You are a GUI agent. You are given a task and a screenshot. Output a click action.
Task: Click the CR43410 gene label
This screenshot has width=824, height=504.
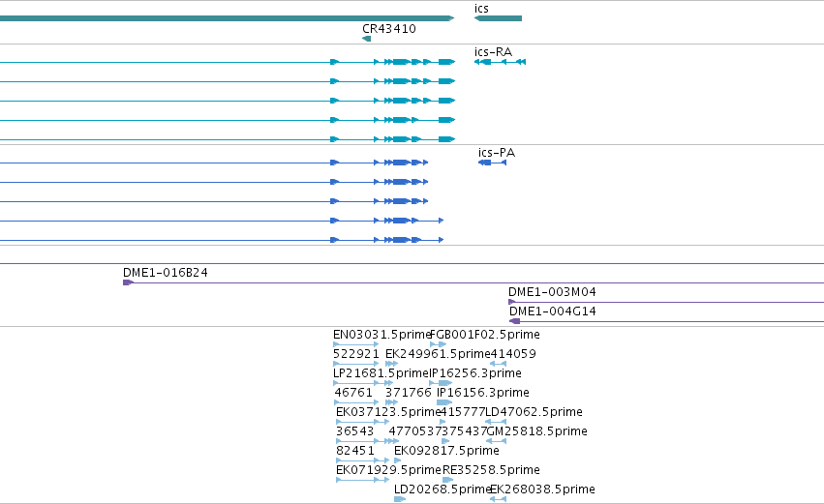point(389,29)
